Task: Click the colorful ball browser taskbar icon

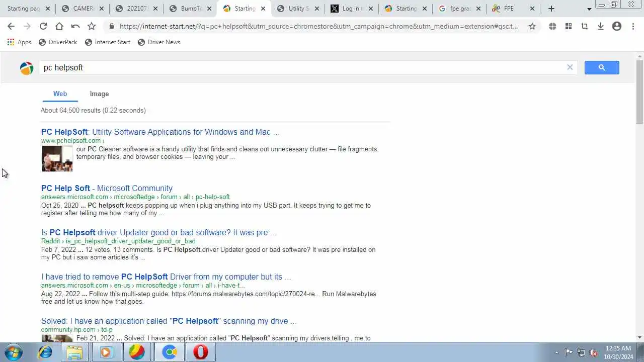Action: (x=137, y=352)
